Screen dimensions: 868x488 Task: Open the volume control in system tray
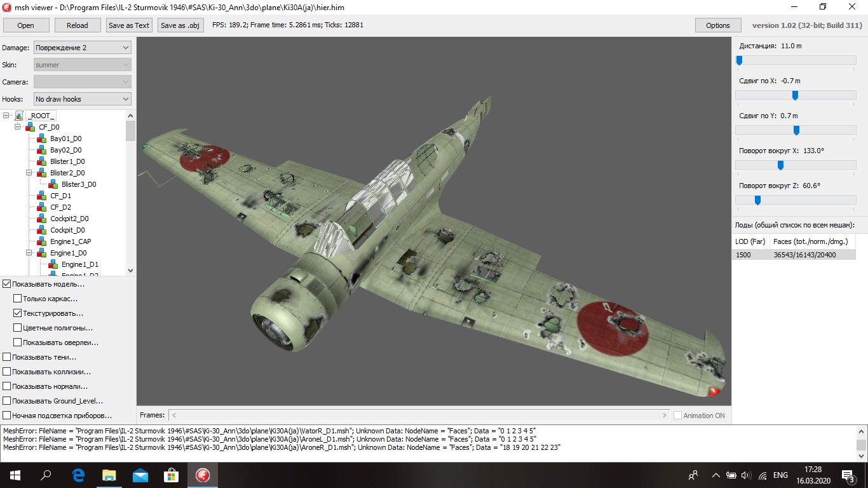coord(747,475)
